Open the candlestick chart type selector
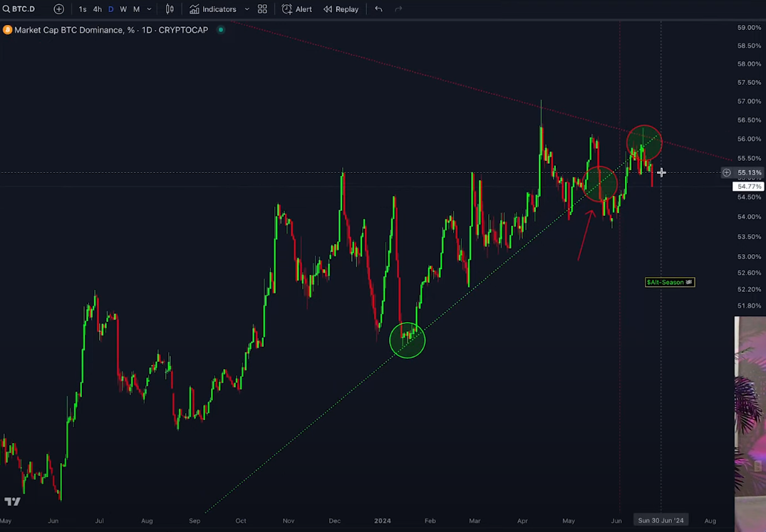This screenshot has height=532, width=766. [x=170, y=9]
